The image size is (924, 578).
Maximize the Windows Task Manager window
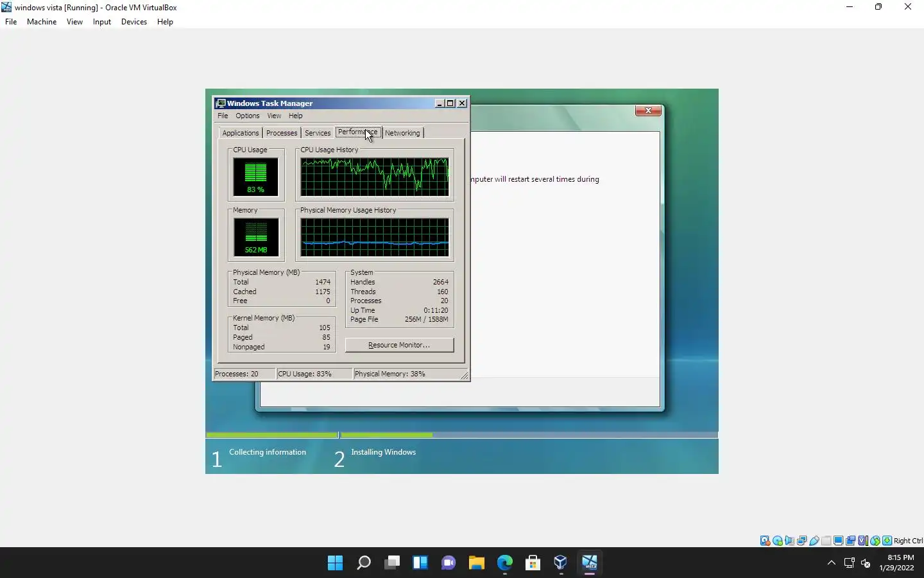pyautogui.click(x=450, y=103)
